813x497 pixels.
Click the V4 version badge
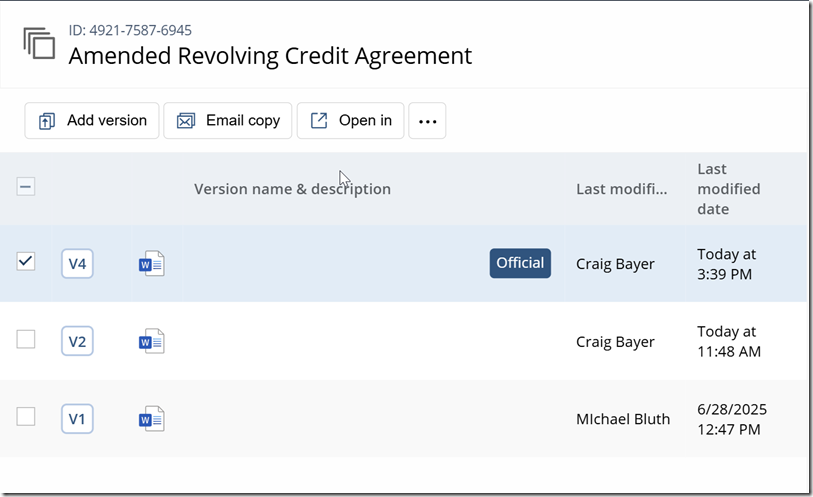pyautogui.click(x=77, y=264)
